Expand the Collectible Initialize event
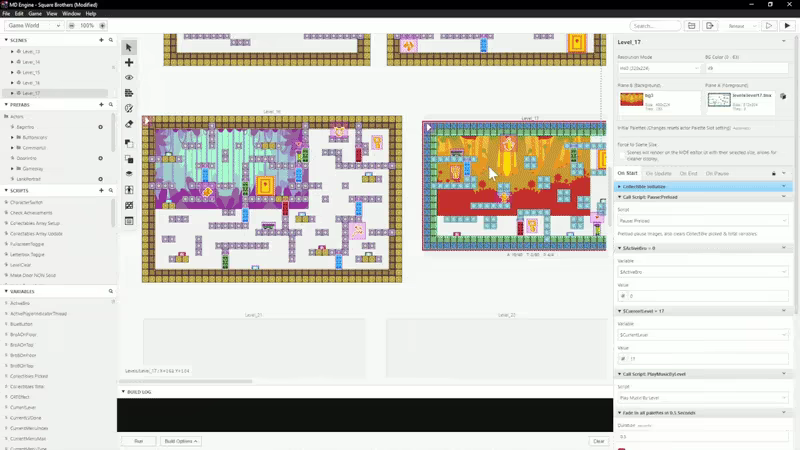800x450 pixels. pos(619,187)
